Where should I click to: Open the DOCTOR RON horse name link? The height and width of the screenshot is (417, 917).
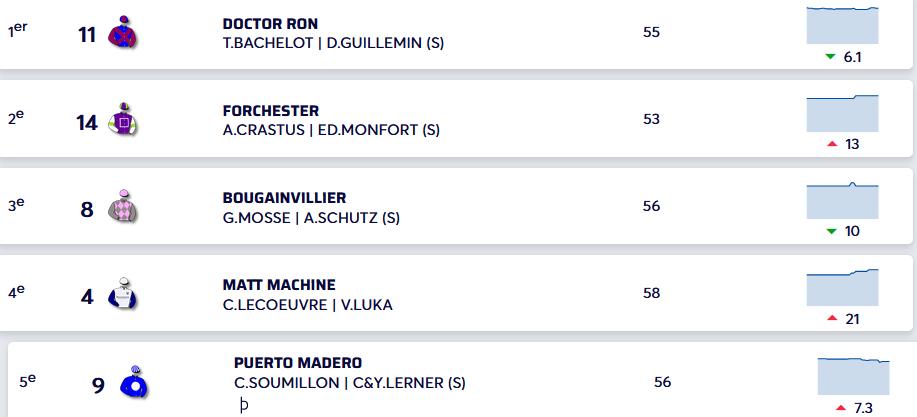(270, 23)
